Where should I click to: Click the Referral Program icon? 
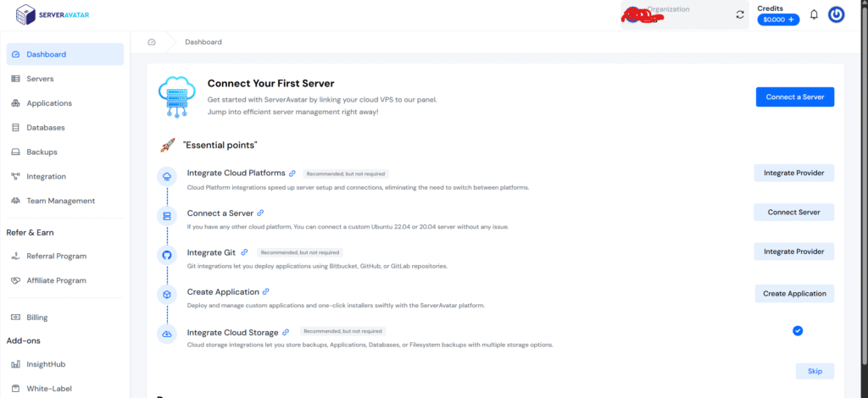pos(15,257)
